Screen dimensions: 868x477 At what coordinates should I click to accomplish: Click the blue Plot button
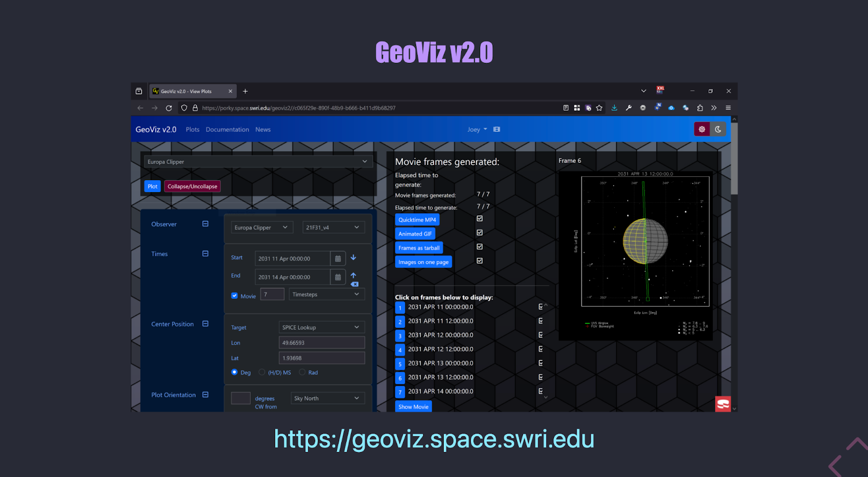click(152, 186)
